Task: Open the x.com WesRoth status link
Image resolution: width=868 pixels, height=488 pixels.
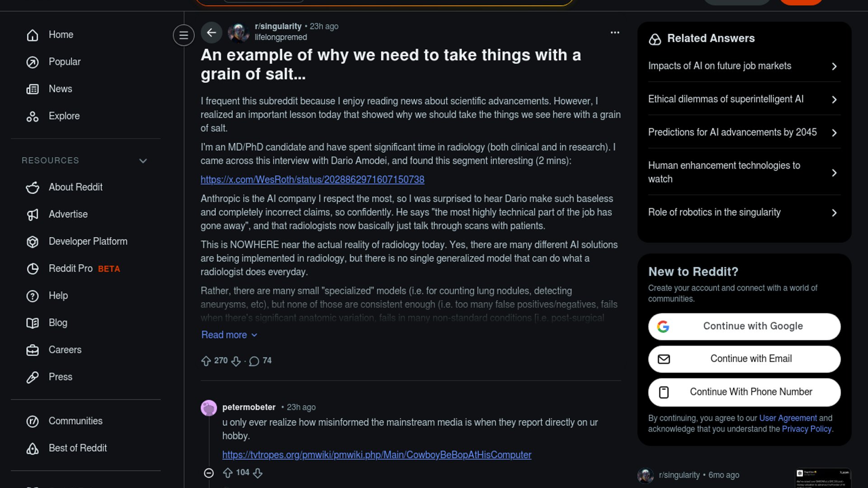Action: coord(312,180)
